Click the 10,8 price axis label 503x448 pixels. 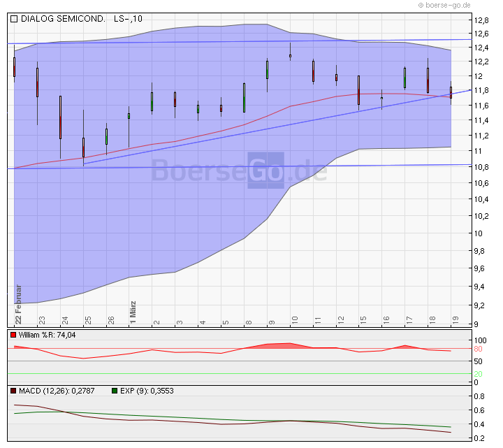[481, 167]
